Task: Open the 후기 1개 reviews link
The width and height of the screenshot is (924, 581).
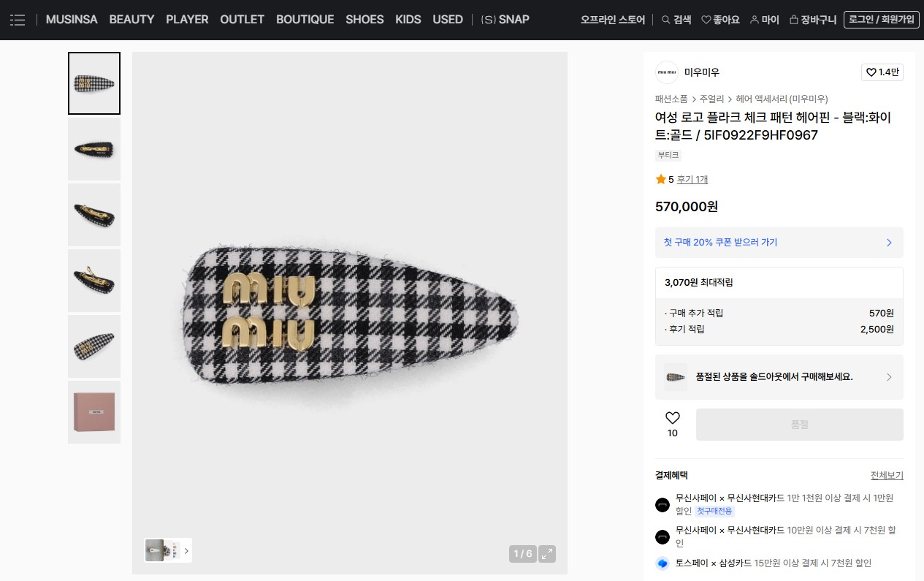Action: click(x=692, y=179)
